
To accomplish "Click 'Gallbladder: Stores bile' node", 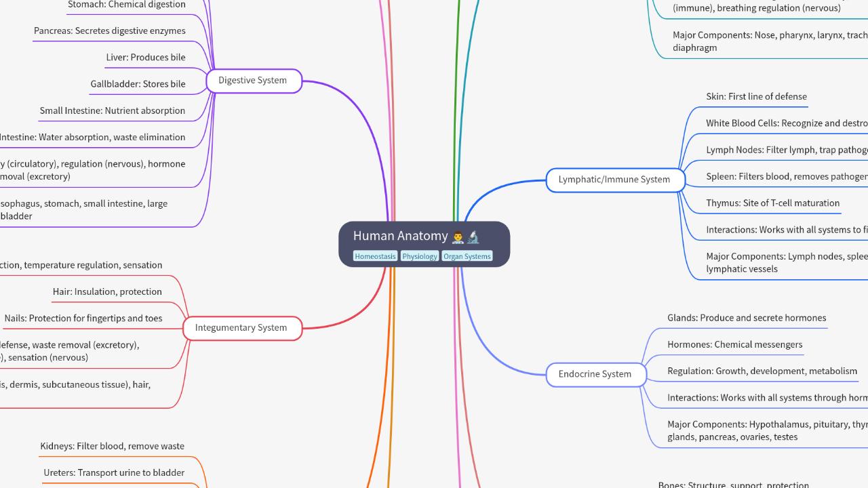I will [138, 84].
